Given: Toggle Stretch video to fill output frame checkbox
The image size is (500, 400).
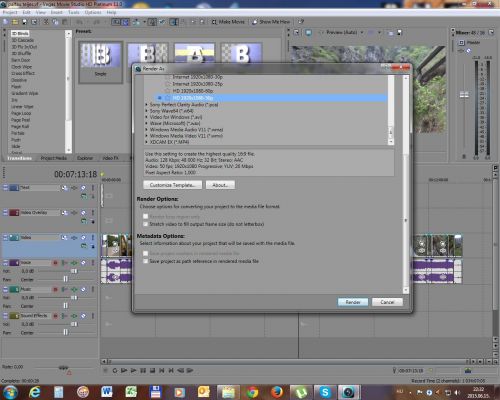Looking at the screenshot, I should [145, 224].
